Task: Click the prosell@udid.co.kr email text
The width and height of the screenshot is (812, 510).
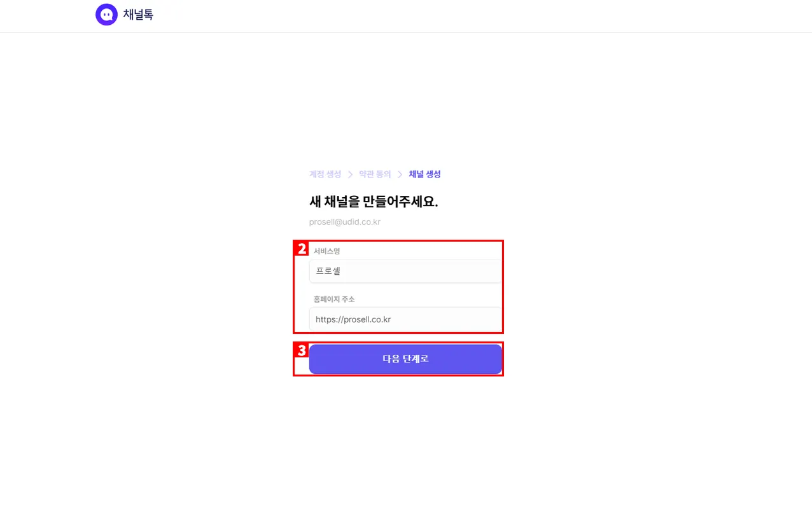Action: [x=344, y=222]
